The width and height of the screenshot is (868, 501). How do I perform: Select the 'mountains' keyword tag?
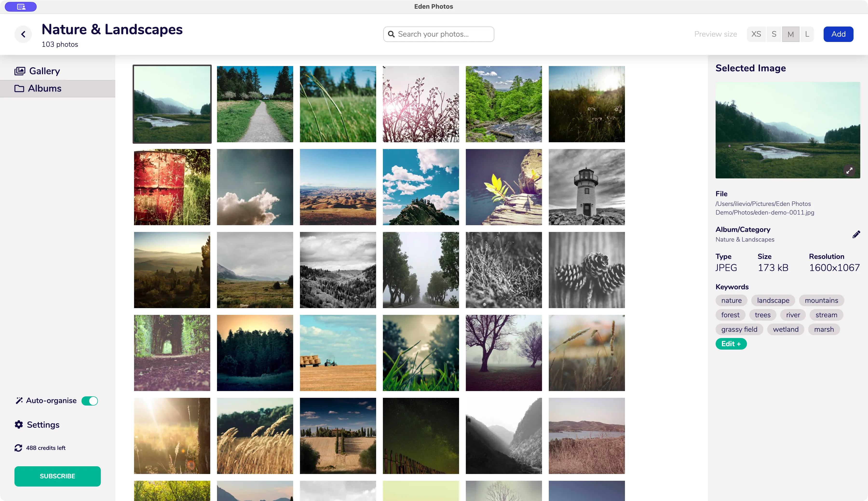point(821,300)
